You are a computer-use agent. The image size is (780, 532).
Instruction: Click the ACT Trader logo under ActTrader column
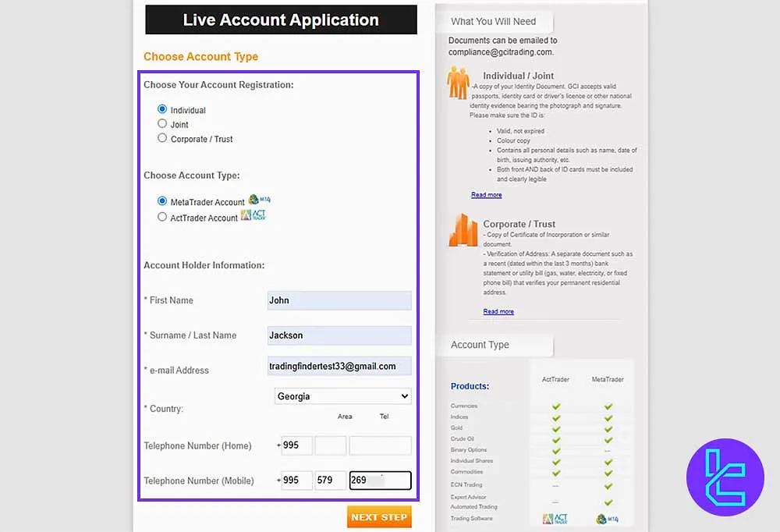(x=555, y=519)
